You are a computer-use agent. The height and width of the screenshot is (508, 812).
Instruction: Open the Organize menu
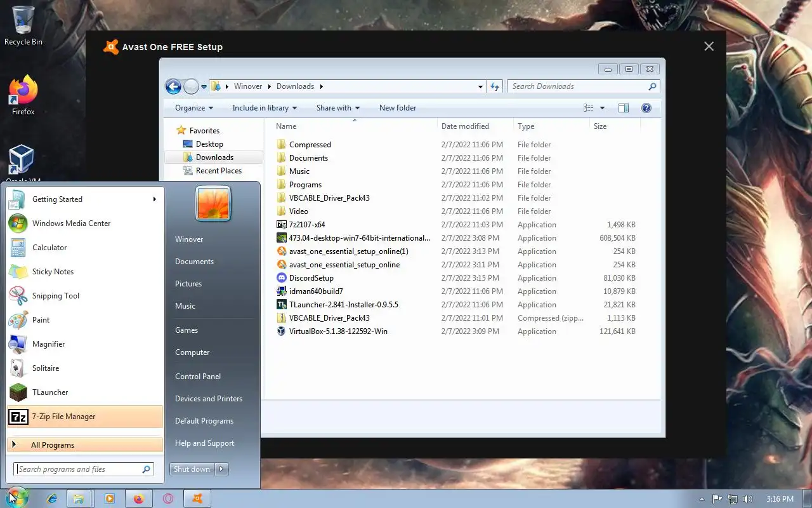click(194, 108)
